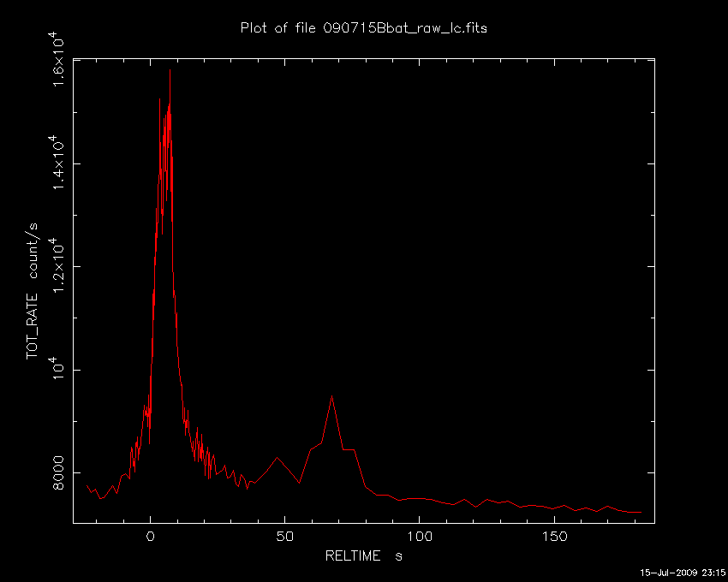728x582 pixels.
Task: Click the small bump near RELTIME 47
Action: click(x=277, y=458)
